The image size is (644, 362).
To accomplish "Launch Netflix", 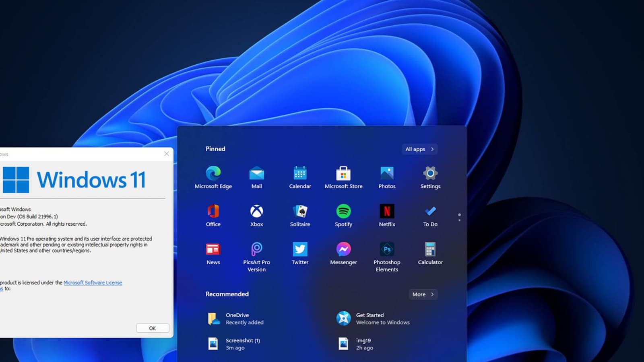I will pos(387,215).
